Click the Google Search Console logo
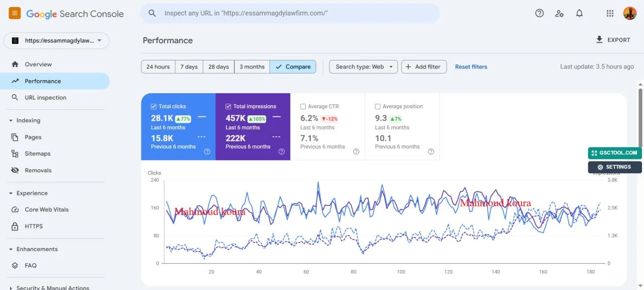Viewport: 644px width, 290px height. [x=75, y=14]
